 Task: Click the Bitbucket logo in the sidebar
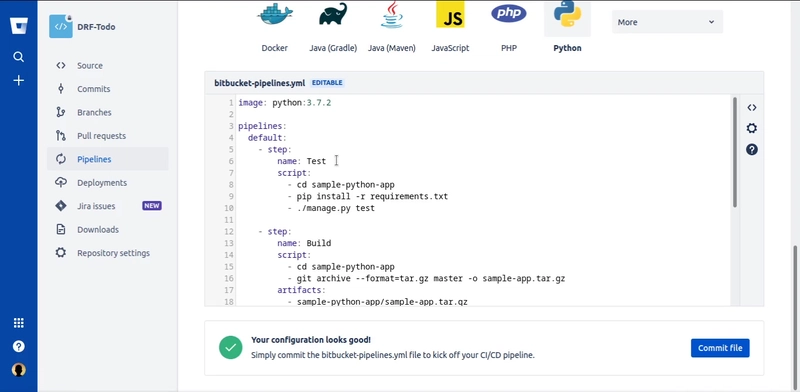tap(18, 26)
